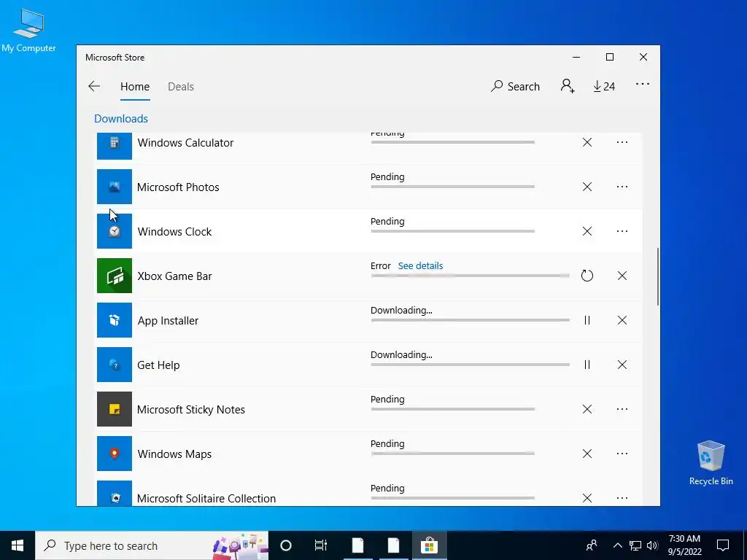Retry the Xbox Game Bar download
747x560 pixels.
587,276
